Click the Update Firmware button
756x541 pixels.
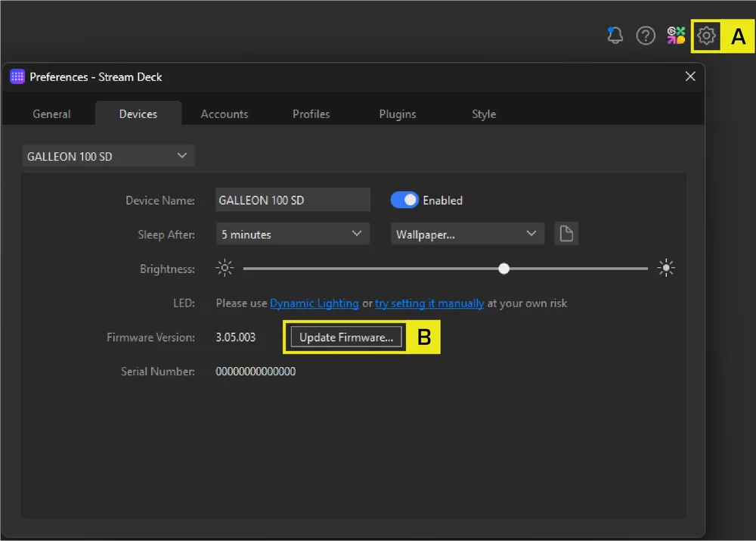(x=346, y=337)
